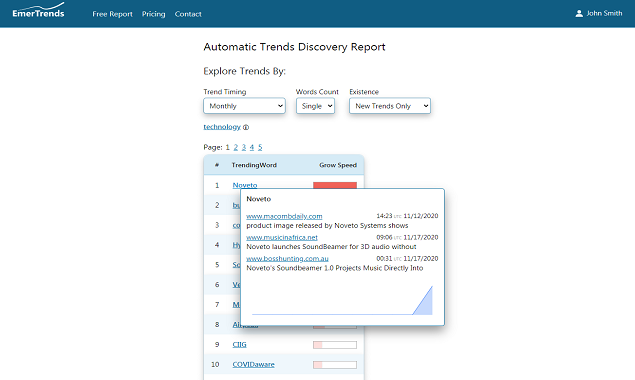The height and width of the screenshot is (380, 635).
Task: Open the Noveto trending word link
Action: tap(245, 185)
